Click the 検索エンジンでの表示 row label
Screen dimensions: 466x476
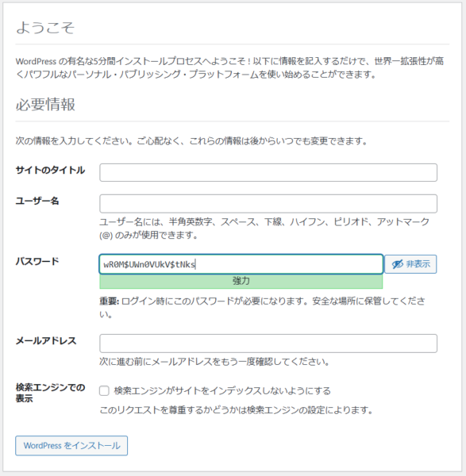50,393
